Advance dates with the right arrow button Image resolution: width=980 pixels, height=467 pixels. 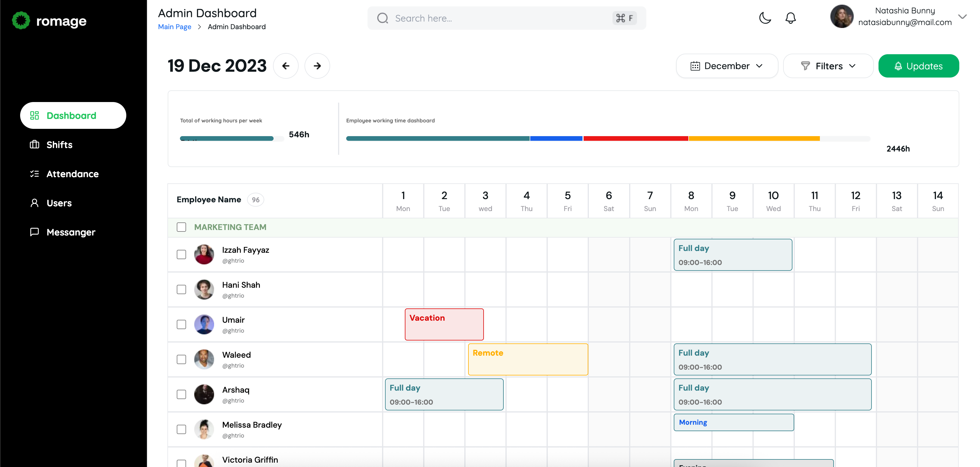317,66
